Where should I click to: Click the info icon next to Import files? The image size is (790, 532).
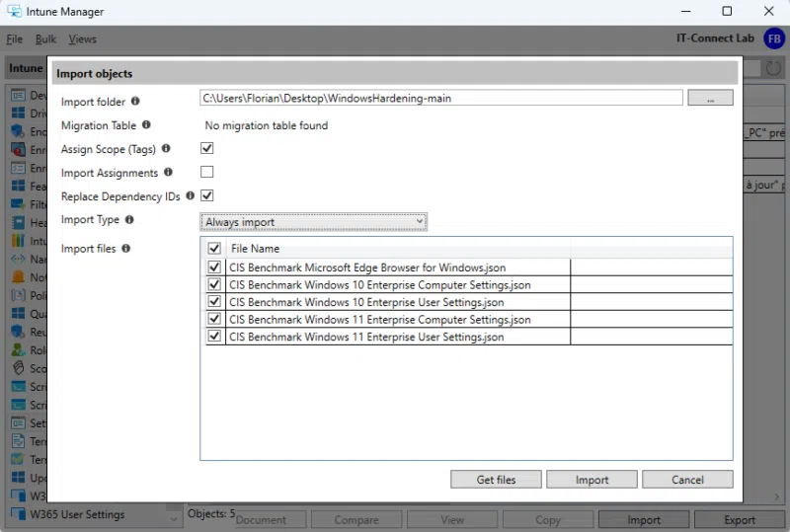click(125, 249)
